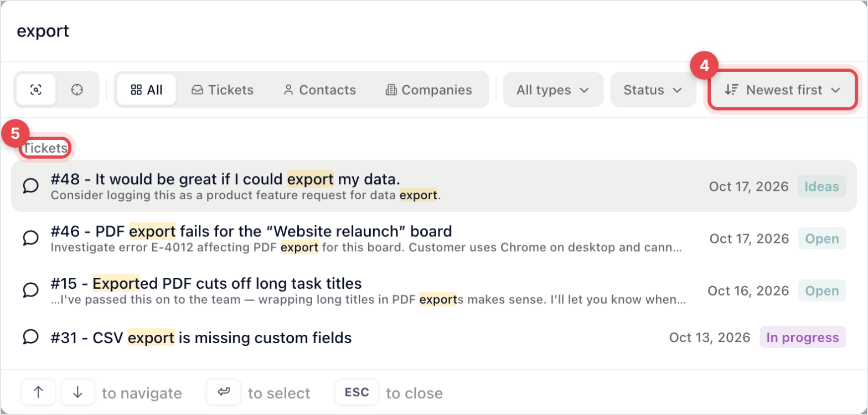
Task: Click the Oct 13, 2026 date of ticket #31
Action: coord(710,338)
